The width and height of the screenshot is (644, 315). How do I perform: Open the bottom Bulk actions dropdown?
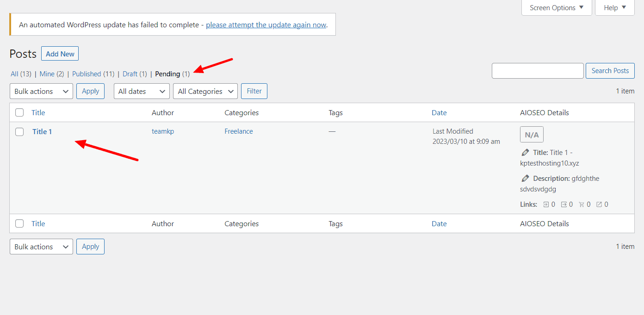(41, 247)
